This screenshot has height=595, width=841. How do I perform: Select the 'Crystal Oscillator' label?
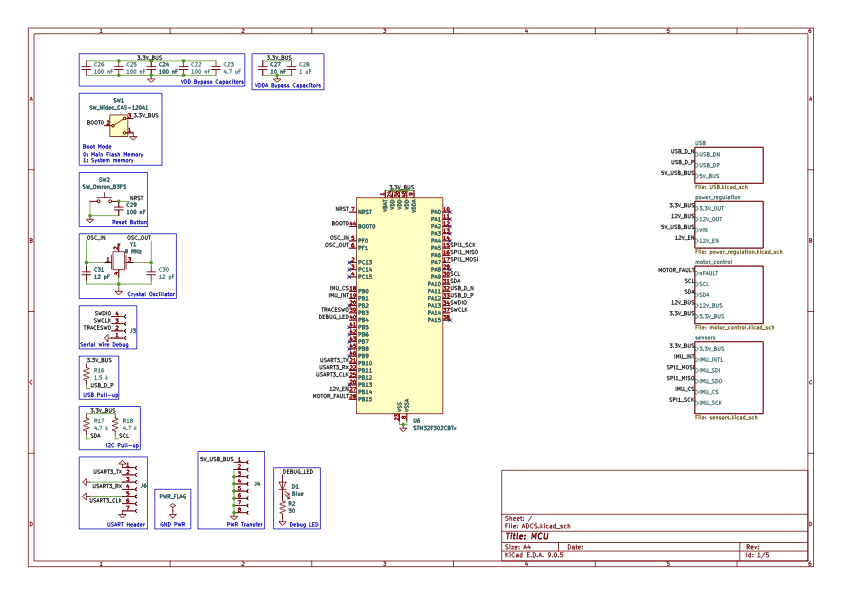click(x=151, y=294)
